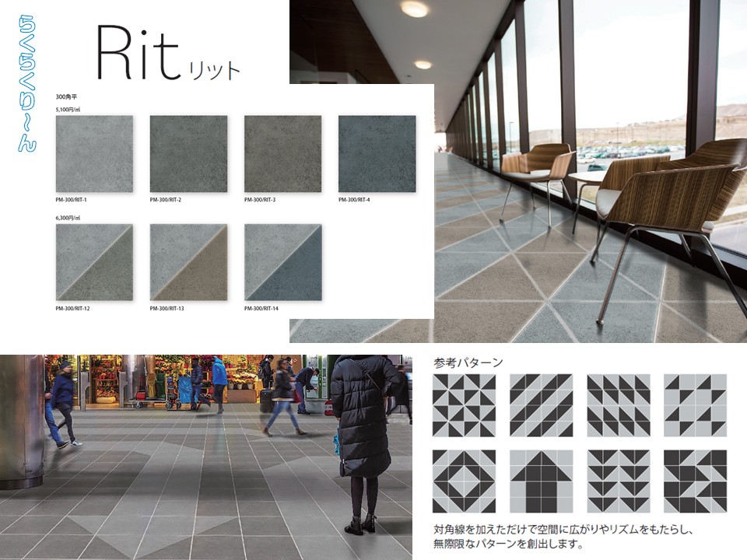747x560 pixels.
Task: Click the PM-300/RIT-13 diagonal tile swatch
Action: click(188, 263)
